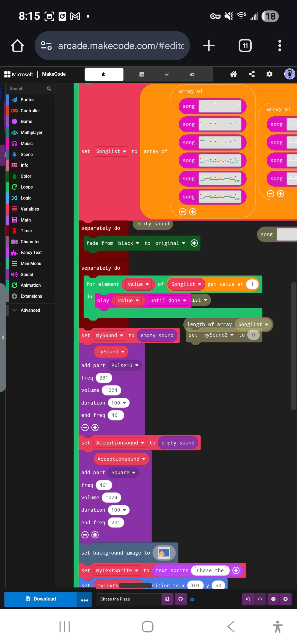This screenshot has height=644, width=297.
Task: Open the GitHub repository icon
Action: click(x=180, y=599)
